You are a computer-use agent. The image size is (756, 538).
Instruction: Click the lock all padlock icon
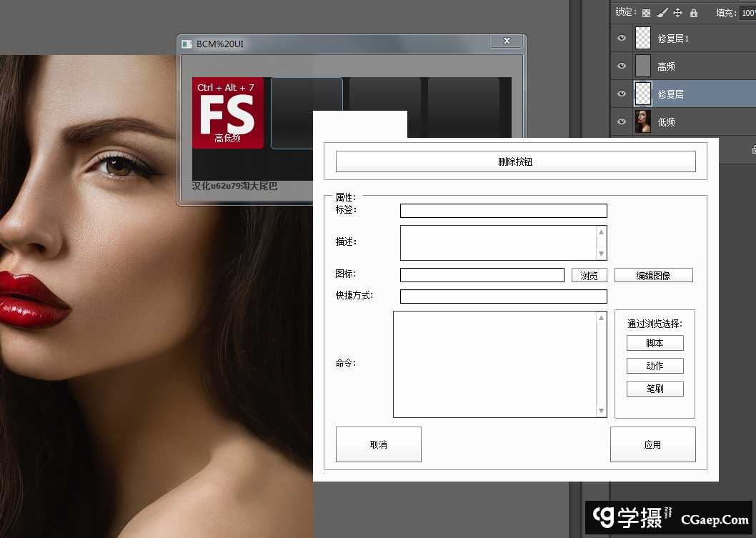pos(693,12)
